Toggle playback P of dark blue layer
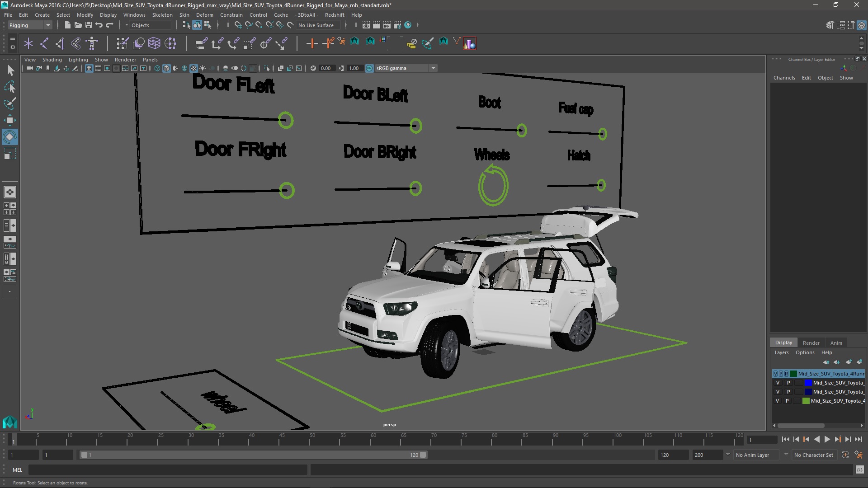Viewport: 868px width, 488px height. (788, 392)
